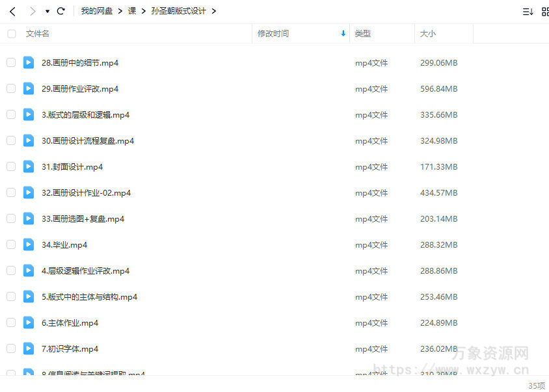Click the back navigation arrow

(12, 10)
